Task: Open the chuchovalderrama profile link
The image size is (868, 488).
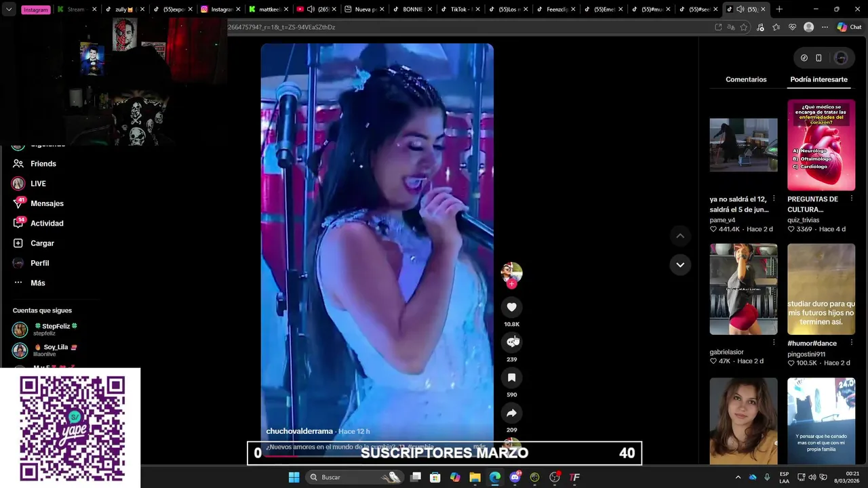Action: pos(299,431)
